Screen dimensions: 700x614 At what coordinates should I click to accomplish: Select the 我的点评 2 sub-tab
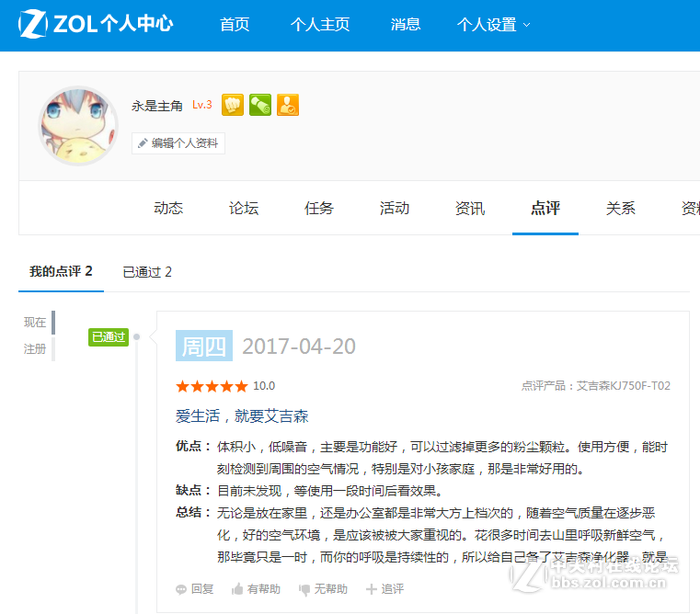click(x=61, y=271)
